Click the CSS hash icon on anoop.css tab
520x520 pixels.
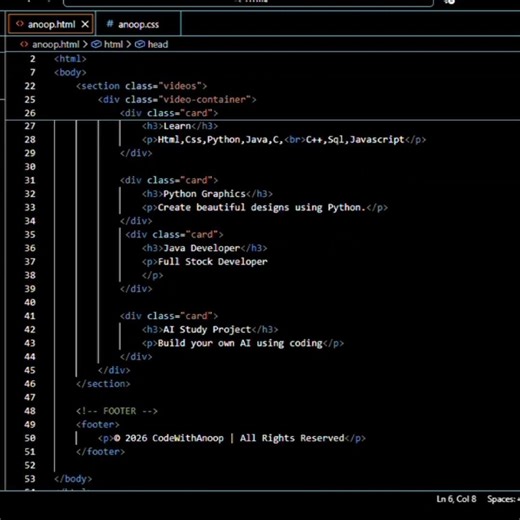pos(110,24)
